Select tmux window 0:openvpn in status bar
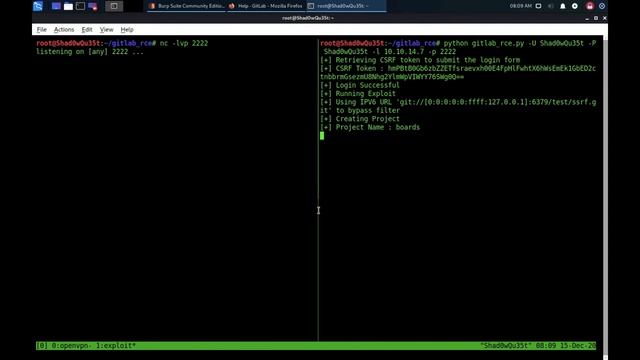This screenshot has width=640, height=360. pyautogui.click(x=70, y=346)
